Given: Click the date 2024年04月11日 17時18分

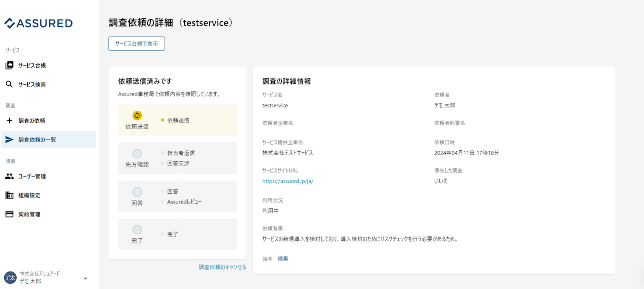Looking at the screenshot, I should [466, 153].
